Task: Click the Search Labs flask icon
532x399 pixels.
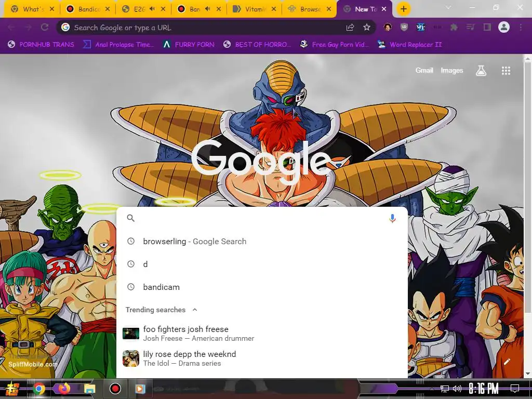Action: [481, 71]
